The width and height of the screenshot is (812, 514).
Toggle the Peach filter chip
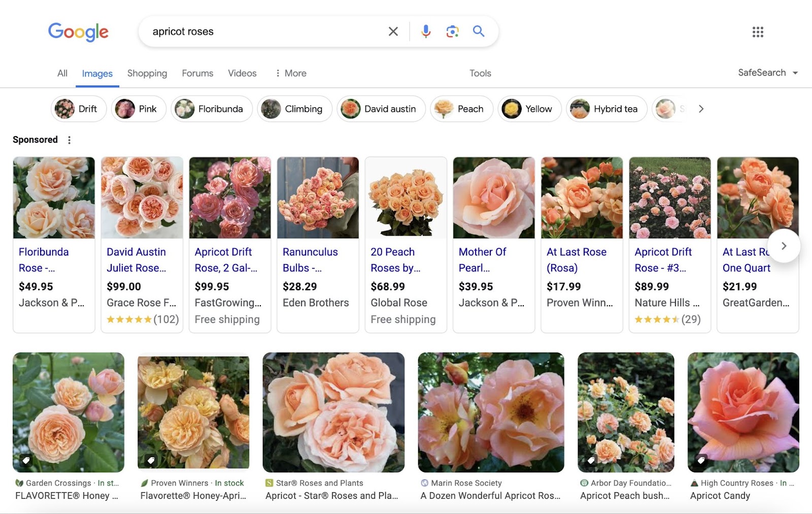[x=461, y=109]
